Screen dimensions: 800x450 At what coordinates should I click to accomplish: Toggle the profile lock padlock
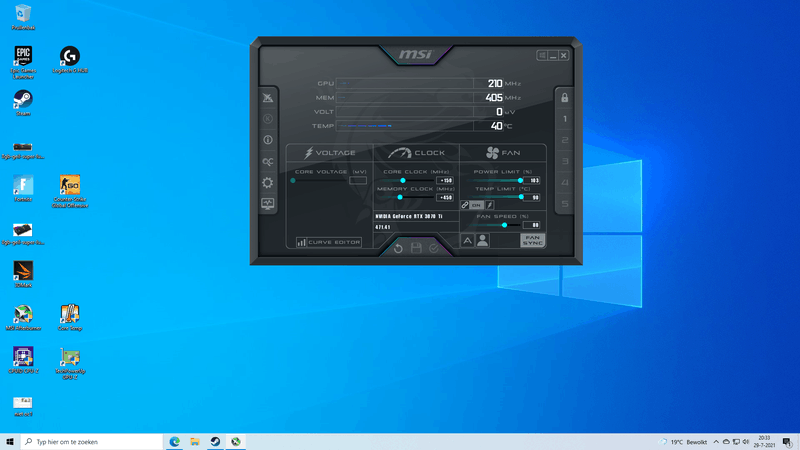coord(564,98)
